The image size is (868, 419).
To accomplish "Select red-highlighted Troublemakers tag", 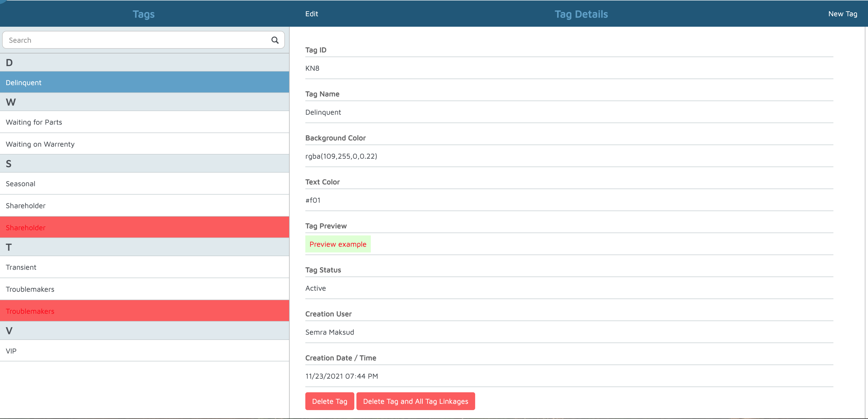I will coord(144,311).
